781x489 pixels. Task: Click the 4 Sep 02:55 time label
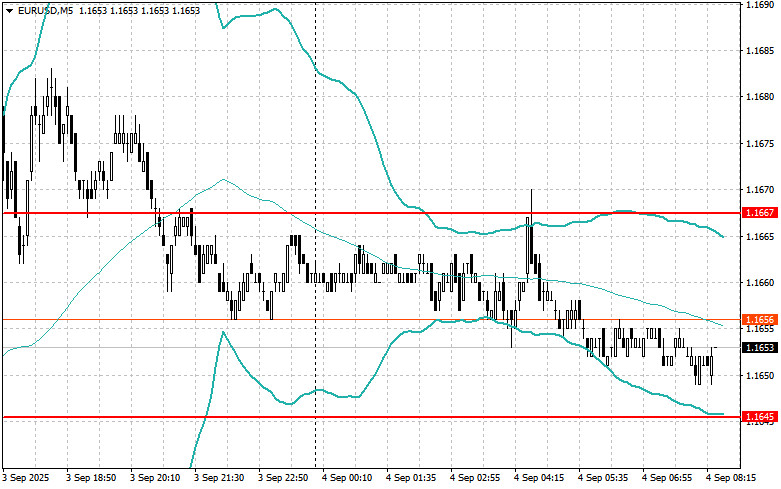[x=475, y=478]
